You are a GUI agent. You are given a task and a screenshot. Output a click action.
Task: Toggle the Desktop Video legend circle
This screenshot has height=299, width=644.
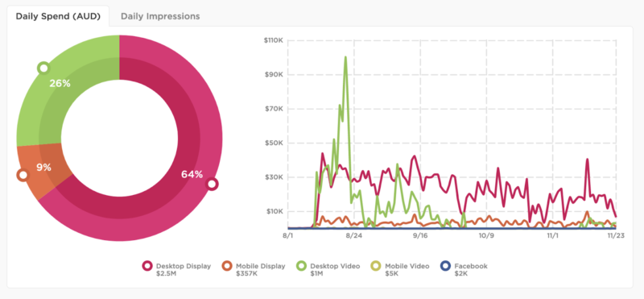coord(302,266)
